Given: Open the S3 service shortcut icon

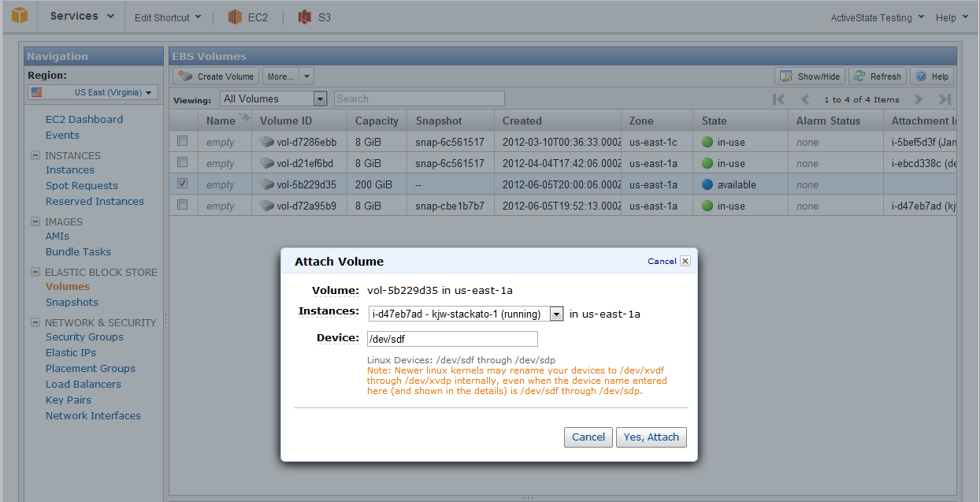Looking at the screenshot, I should coord(305,17).
